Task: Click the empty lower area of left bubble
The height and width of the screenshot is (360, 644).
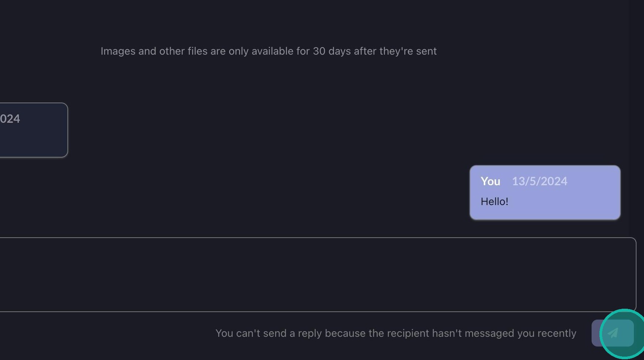Action: (34, 144)
